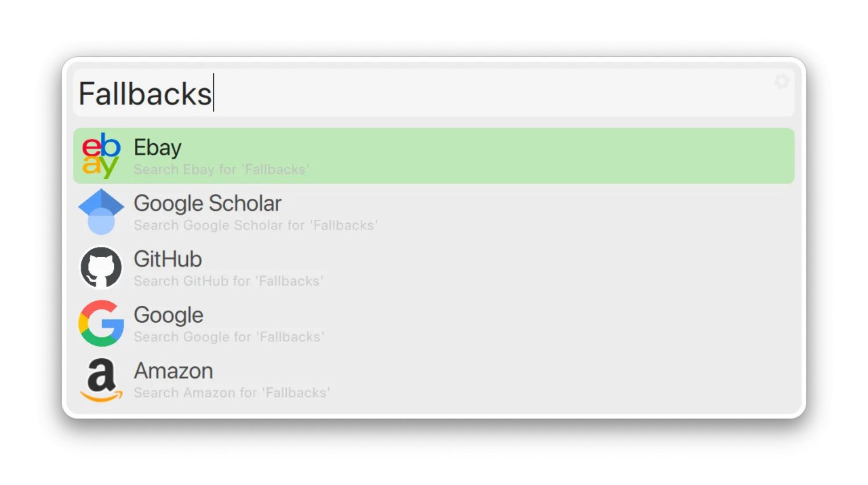Click 'Search GitHub for Fallbacks' subtitle

tap(228, 281)
